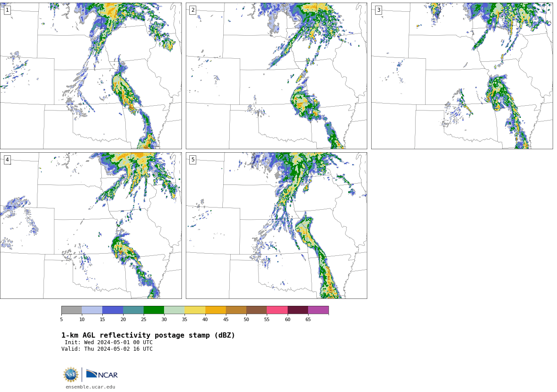
Task: Click the colorbar tick label '65'
Action: [x=308, y=320]
